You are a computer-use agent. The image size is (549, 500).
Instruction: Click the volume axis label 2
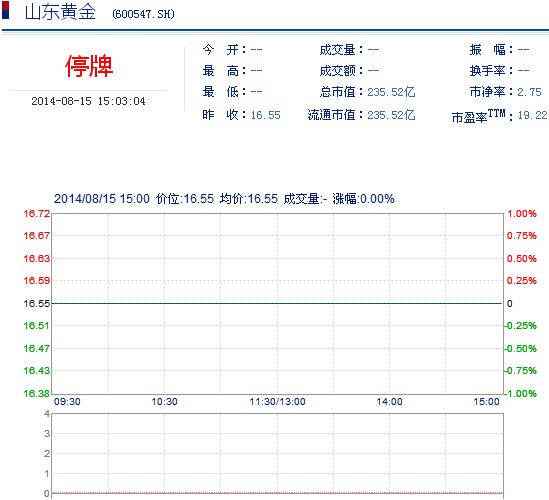pyautogui.click(x=47, y=453)
